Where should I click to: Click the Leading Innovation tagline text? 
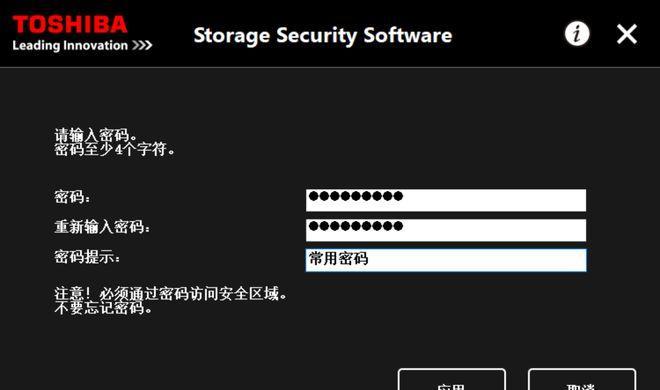[70, 45]
